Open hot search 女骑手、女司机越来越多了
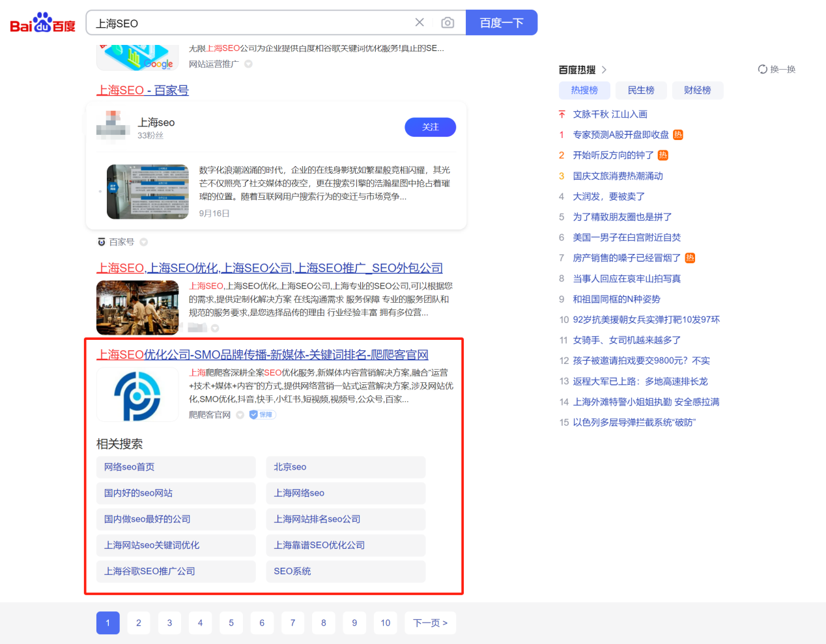This screenshot has height=644, width=826. pos(627,341)
